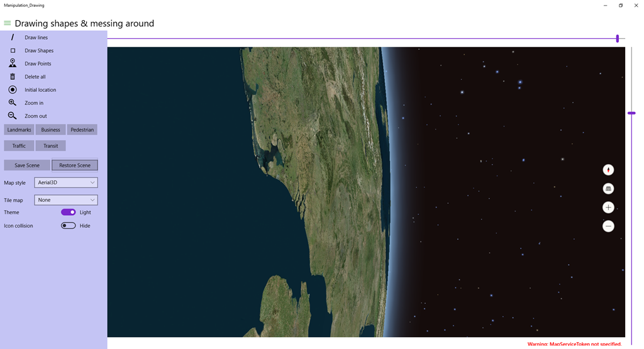Enable the Icon collision toggle switch
Image resolution: width=644 pixels, height=349 pixels.
pos(68,225)
